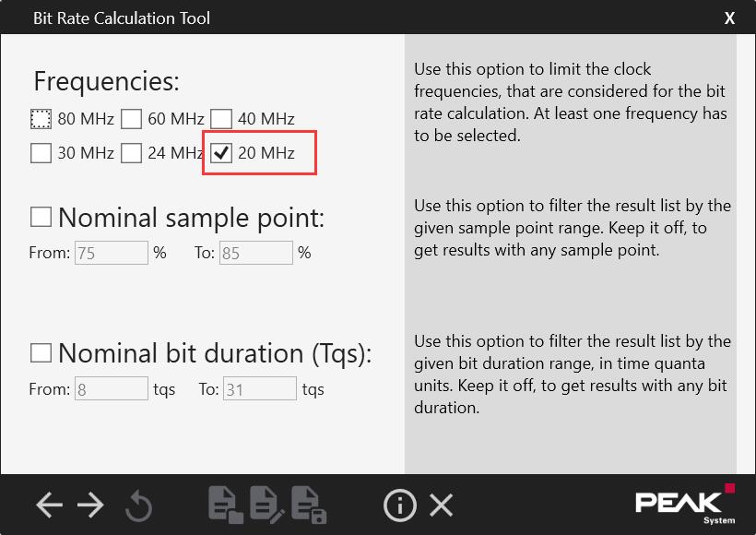Enable the Nominal sample point filter
The image size is (756, 535).
pos(41,217)
